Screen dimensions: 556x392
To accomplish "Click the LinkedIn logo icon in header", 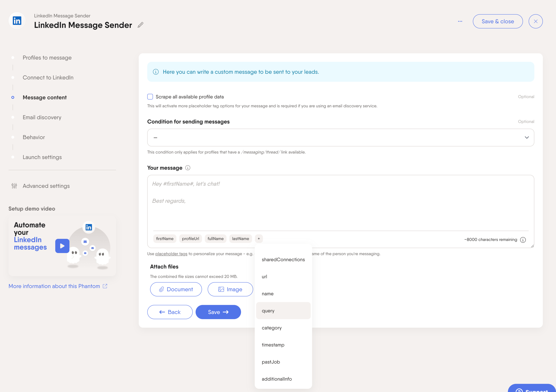I will coord(17,21).
